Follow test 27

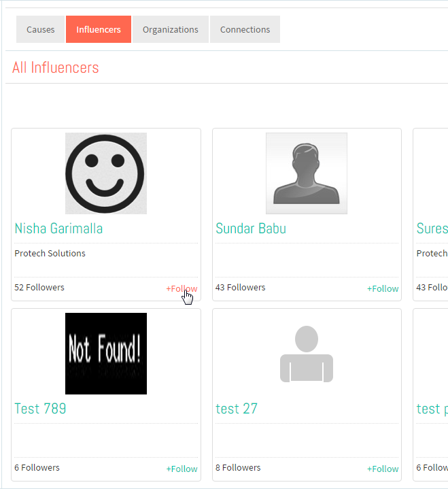[383, 469]
